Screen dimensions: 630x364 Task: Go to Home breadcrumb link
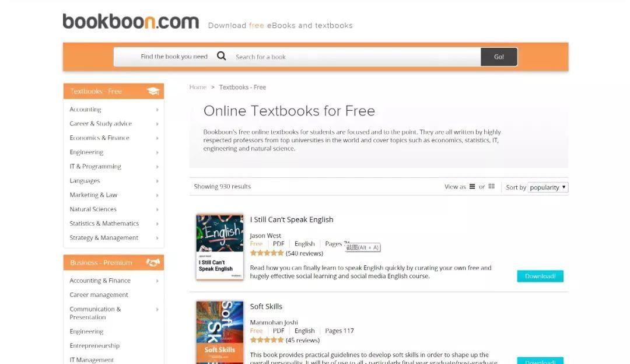[x=198, y=87]
